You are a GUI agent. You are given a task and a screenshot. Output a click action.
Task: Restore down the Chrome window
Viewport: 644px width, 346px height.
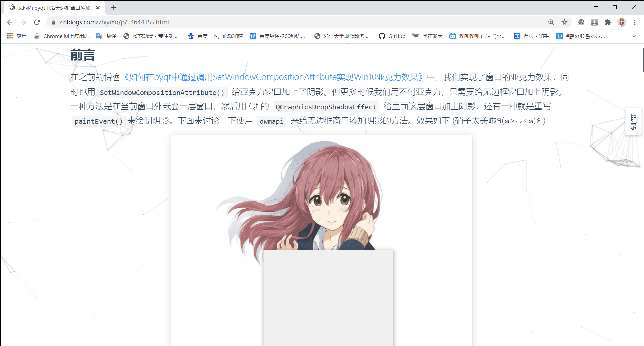pyautogui.click(x=615, y=7)
